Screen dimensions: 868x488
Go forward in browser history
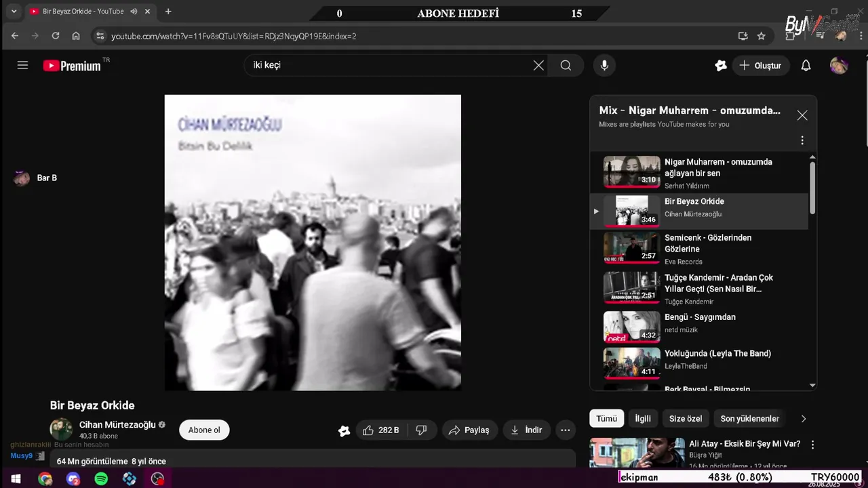click(x=35, y=36)
